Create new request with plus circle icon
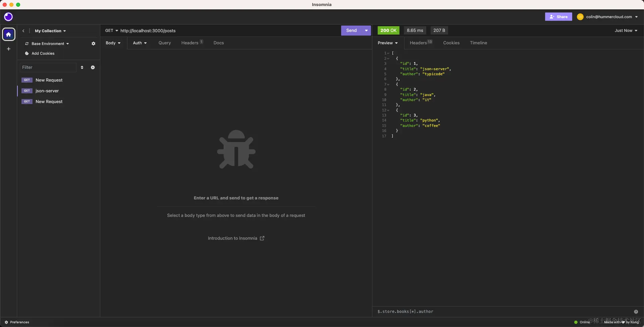The image size is (644, 327). click(x=93, y=67)
